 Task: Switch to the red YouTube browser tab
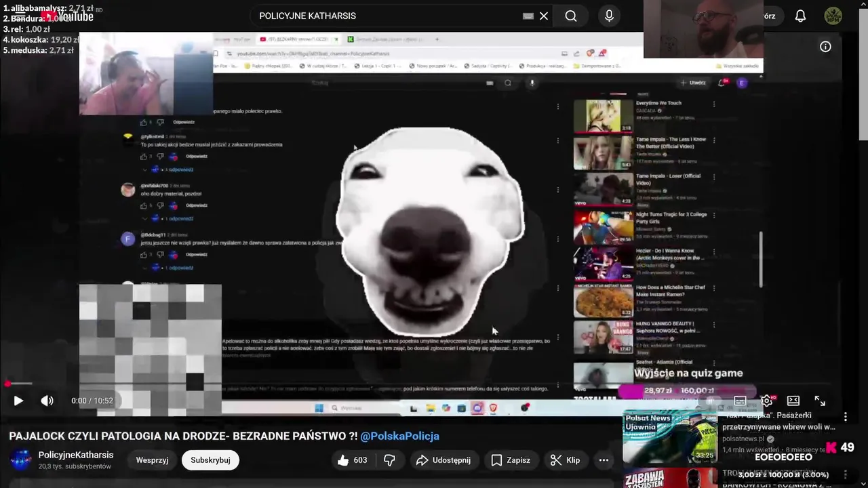coord(298,39)
